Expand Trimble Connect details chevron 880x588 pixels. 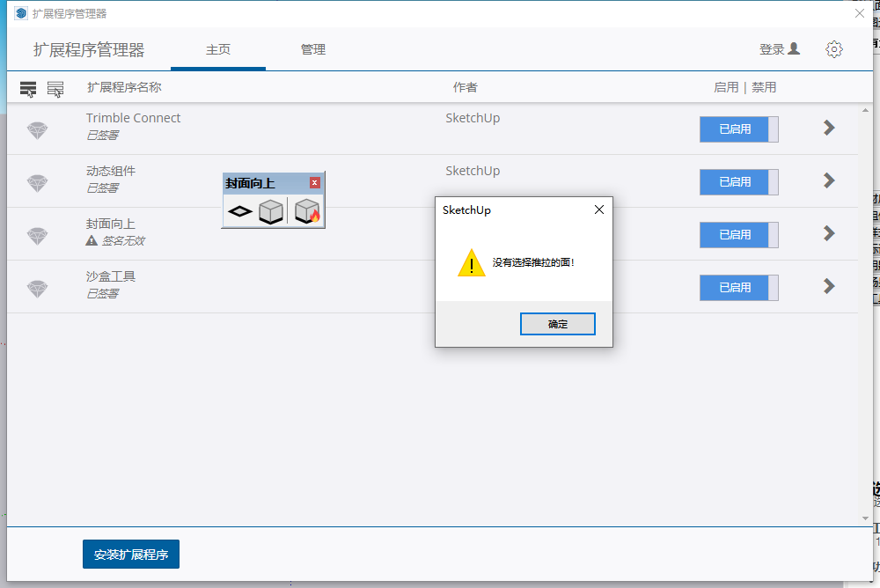click(828, 128)
